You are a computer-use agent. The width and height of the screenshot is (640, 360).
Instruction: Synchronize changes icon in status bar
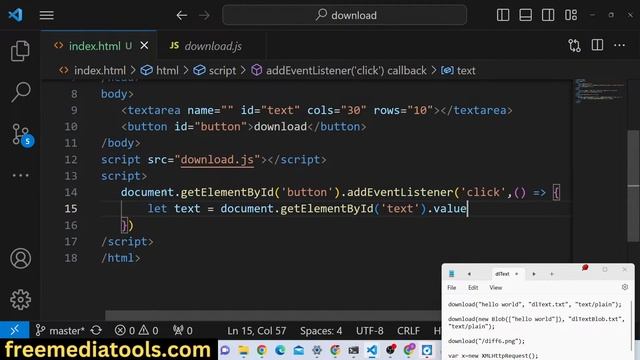pyautogui.click(x=96, y=330)
